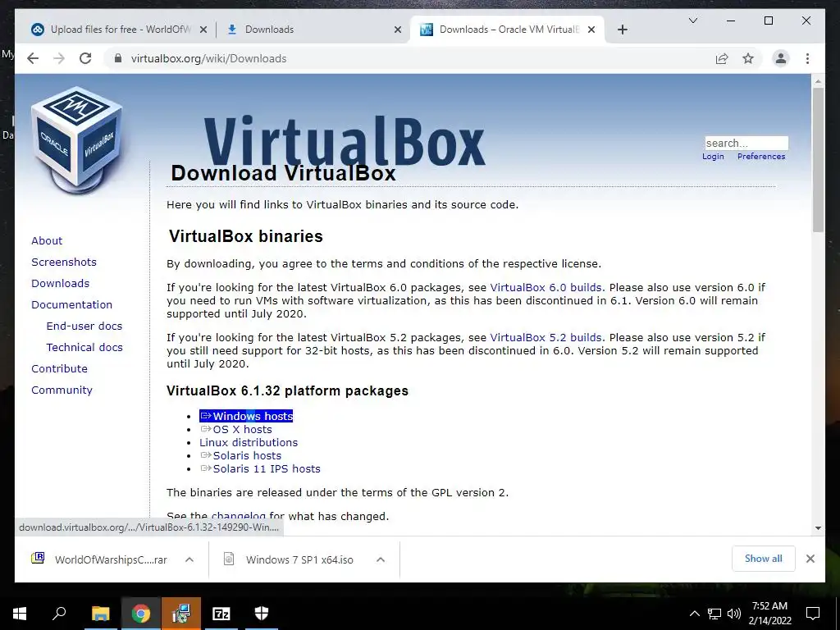Click the page vertical scrollbar thumb

point(818,159)
